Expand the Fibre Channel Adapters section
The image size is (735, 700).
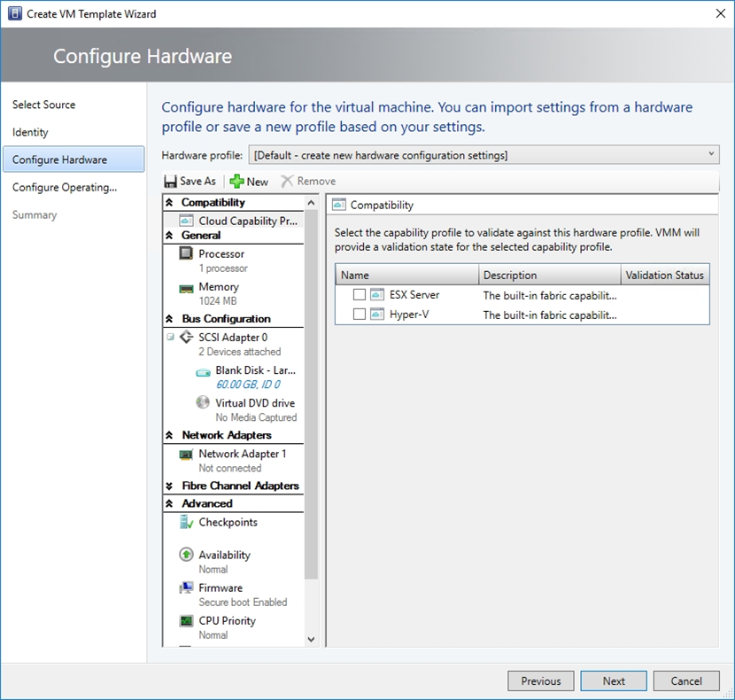click(170, 486)
